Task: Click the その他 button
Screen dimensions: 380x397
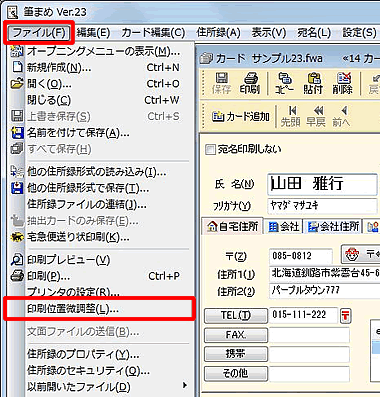Action: point(236,373)
